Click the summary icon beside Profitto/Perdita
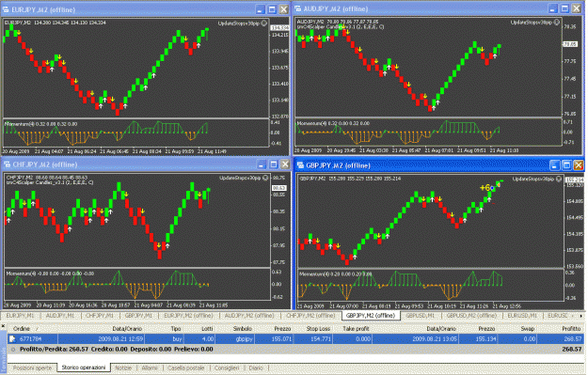588x375 pixels. point(13,349)
